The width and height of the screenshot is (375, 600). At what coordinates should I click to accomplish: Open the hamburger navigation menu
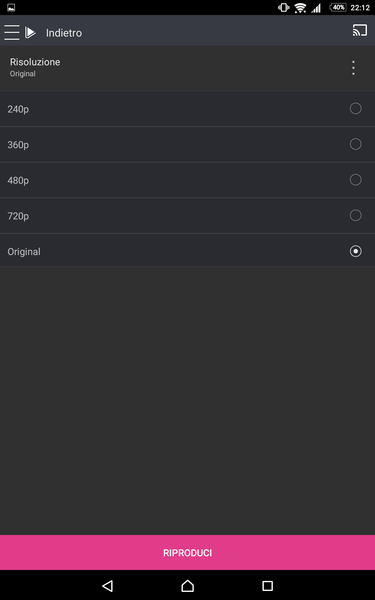(11, 33)
